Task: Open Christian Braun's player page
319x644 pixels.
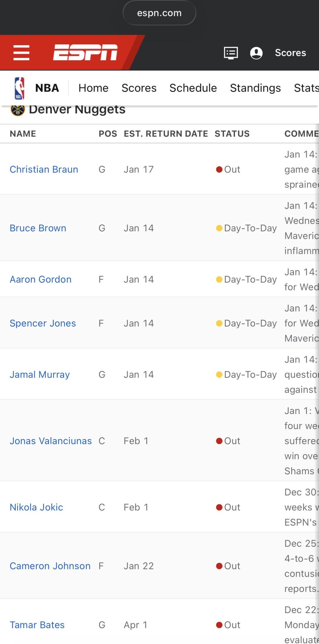Action: pyautogui.click(x=44, y=169)
